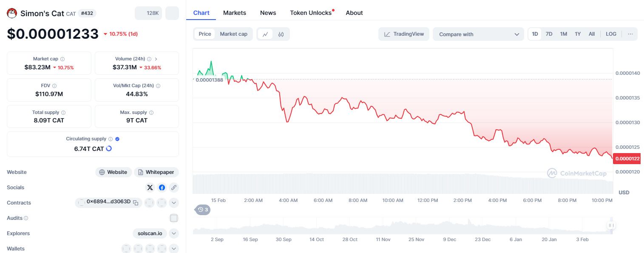The image size is (644, 253).
Task: Open the X (Twitter) social link
Action: pyautogui.click(x=150, y=188)
